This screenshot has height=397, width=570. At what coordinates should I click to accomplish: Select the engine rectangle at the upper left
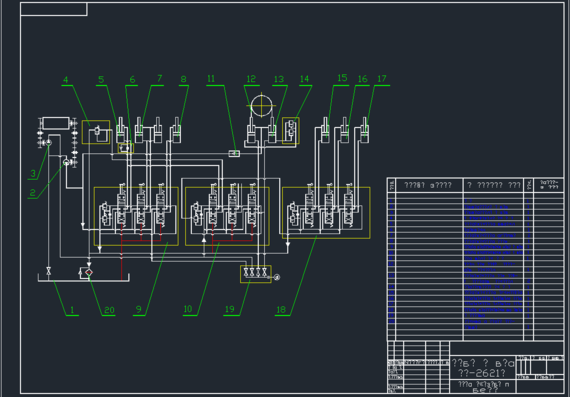(x=56, y=123)
